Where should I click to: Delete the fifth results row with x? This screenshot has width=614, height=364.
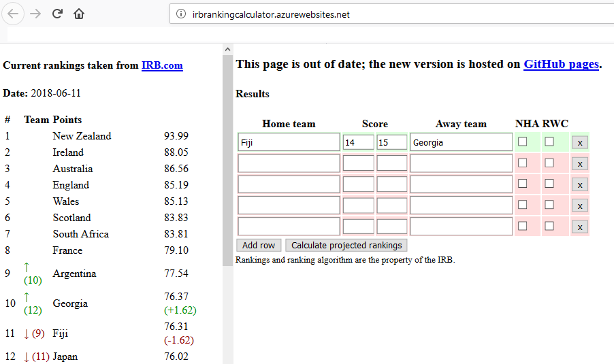coord(580,227)
